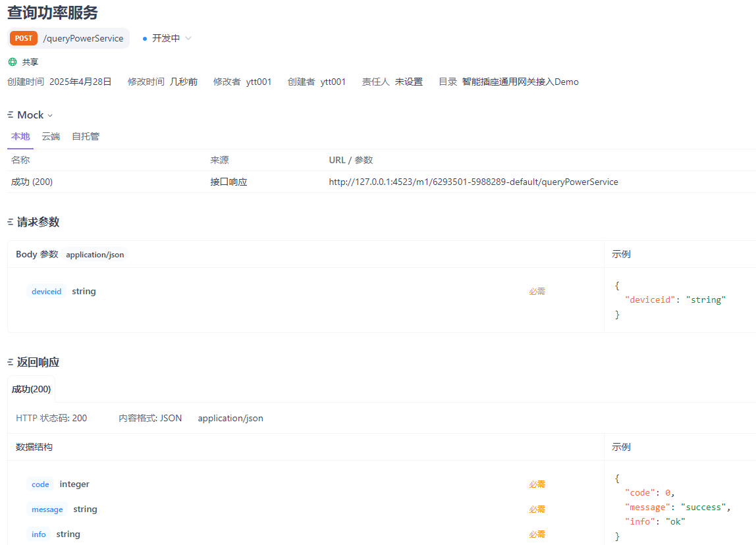Click the local mock queryPowerService URL
The height and width of the screenshot is (545, 756).
point(473,182)
